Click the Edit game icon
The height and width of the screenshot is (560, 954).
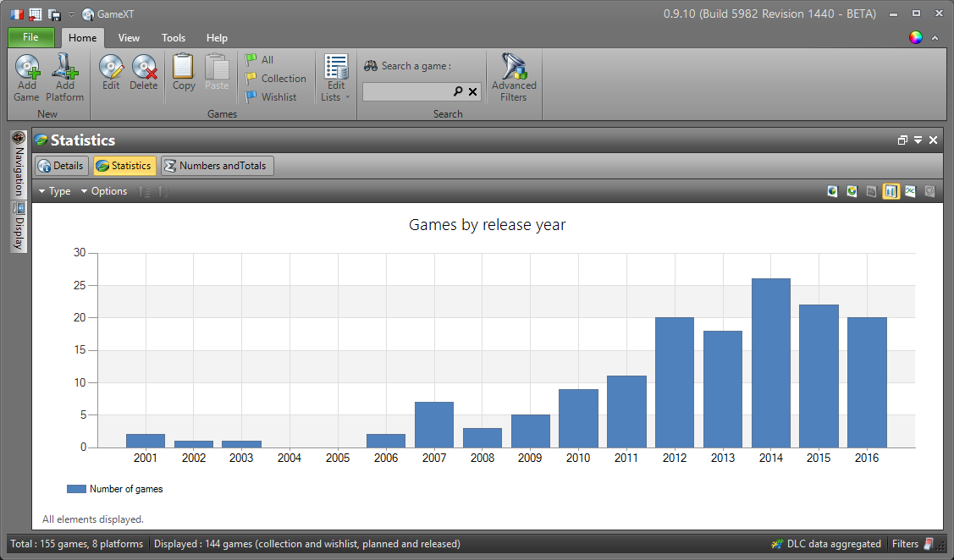(x=111, y=66)
